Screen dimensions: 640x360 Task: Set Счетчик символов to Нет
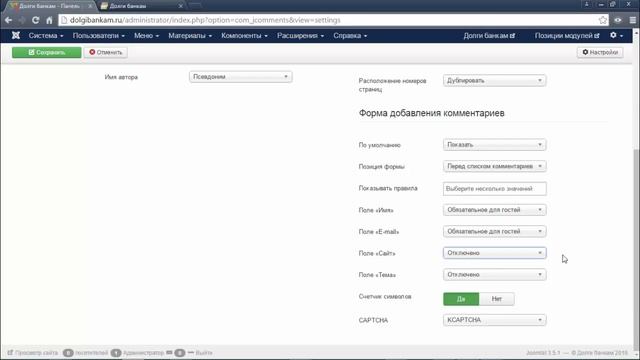pos(496,299)
